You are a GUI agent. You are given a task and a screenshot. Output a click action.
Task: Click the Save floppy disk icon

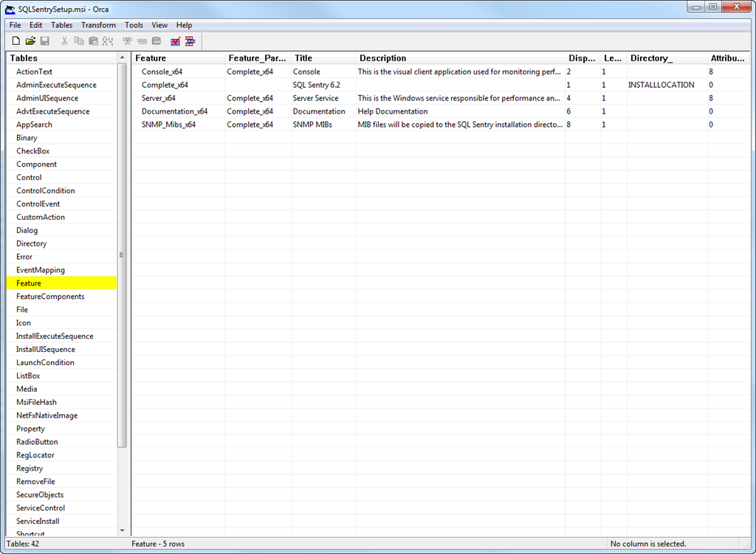45,41
